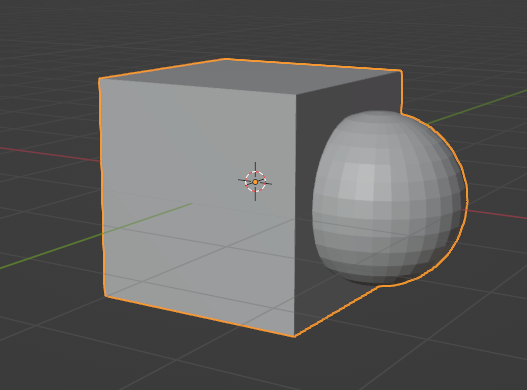Click the 3D cursor crosshair at the center
Viewport: 527px width, 390px height.
[x=255, y=182]
